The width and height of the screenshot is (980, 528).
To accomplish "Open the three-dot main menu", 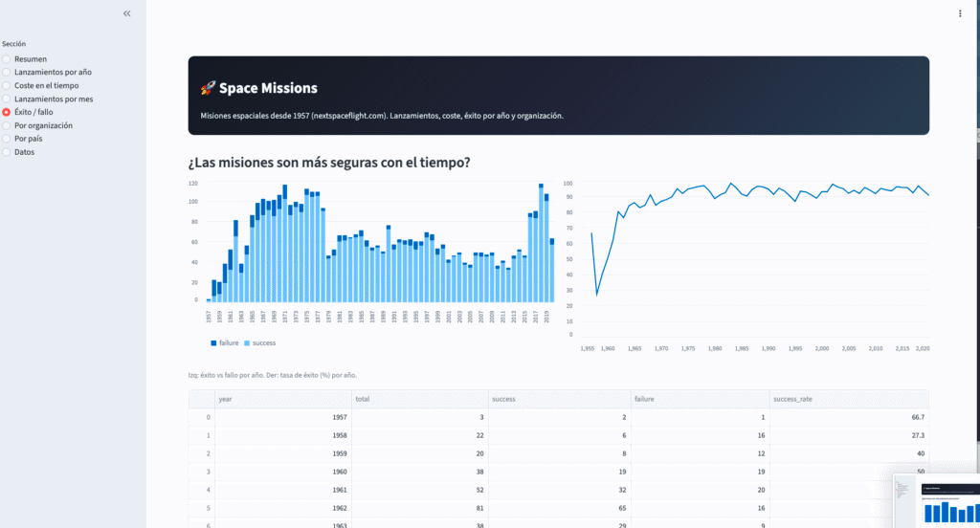I will [960, 13].
